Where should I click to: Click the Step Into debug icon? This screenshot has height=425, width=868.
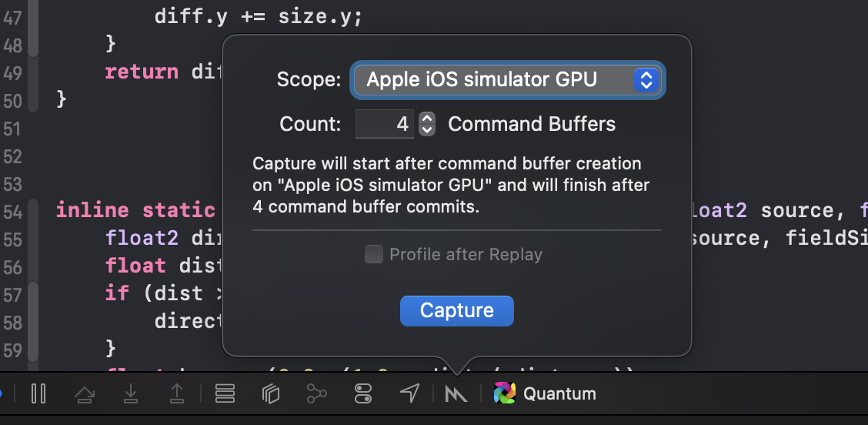point(131,394)
